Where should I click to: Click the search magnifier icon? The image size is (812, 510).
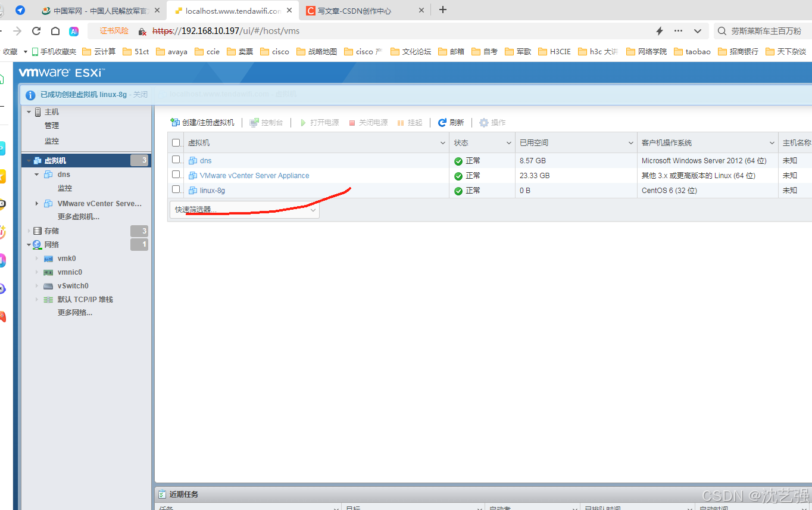tap(722, 31)
